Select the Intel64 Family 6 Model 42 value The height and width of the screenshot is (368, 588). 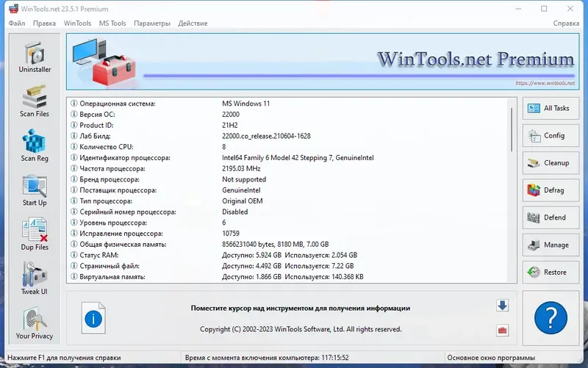click(298, 158)
